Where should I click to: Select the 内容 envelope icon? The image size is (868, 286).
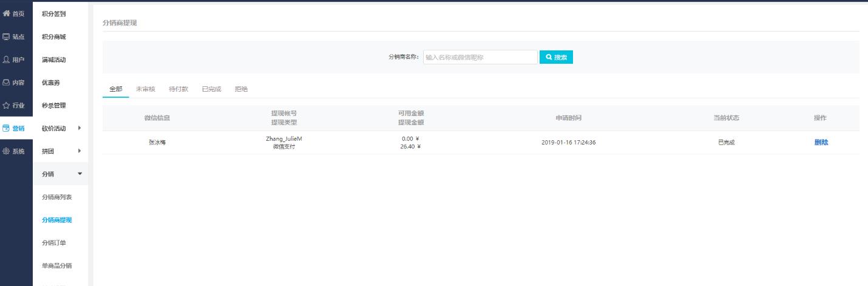click(7, 83)
